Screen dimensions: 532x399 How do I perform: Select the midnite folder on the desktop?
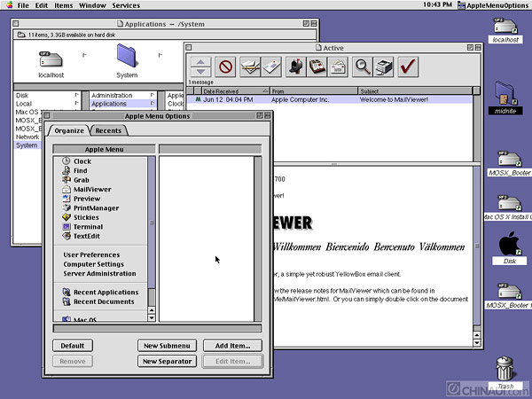click(505, 93)
